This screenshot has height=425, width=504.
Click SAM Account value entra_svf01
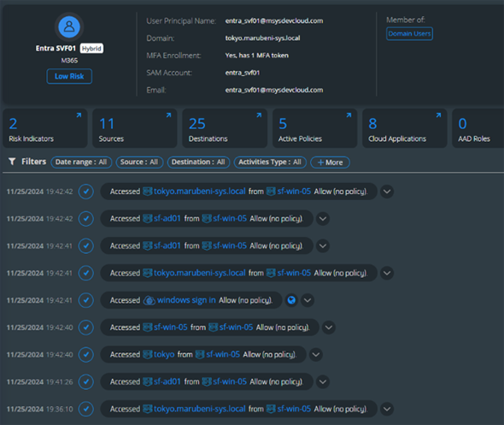pos(243,73)
